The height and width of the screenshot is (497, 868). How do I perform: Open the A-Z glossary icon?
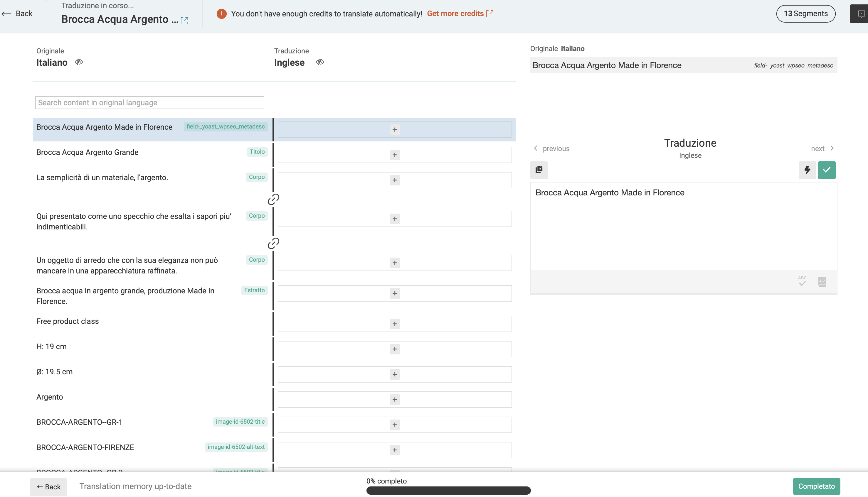[x=822, y=282]
